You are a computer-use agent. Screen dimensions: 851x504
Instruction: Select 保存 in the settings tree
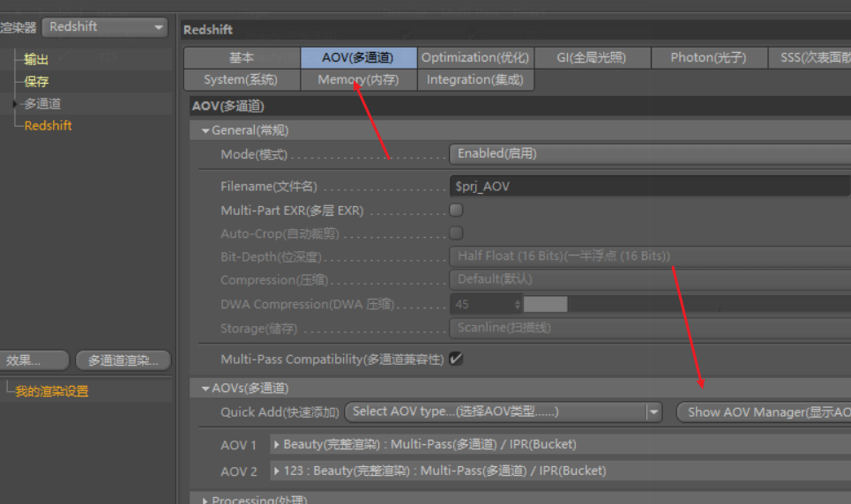point(36,81)
